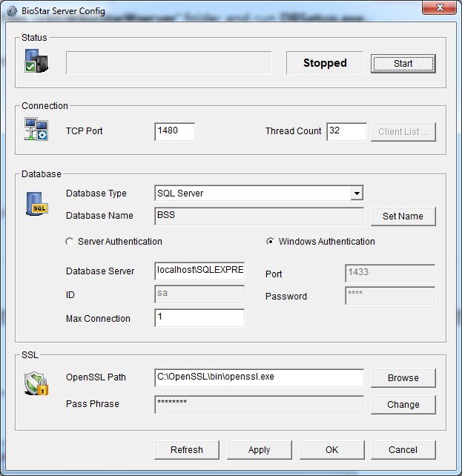Open the Database Type dropdown

pyautogui.click(x=357, y=194)
